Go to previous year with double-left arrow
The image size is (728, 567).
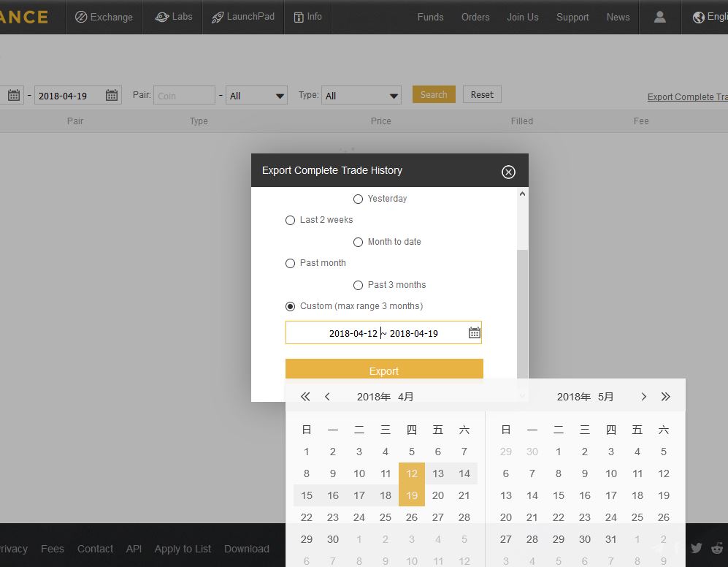pos(305,397)
